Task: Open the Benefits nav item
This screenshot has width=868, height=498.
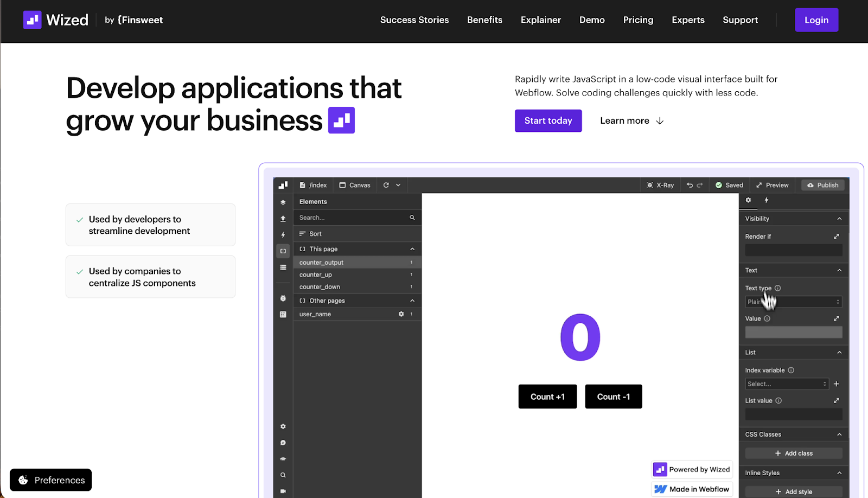Action: click(x=485, y=20)
